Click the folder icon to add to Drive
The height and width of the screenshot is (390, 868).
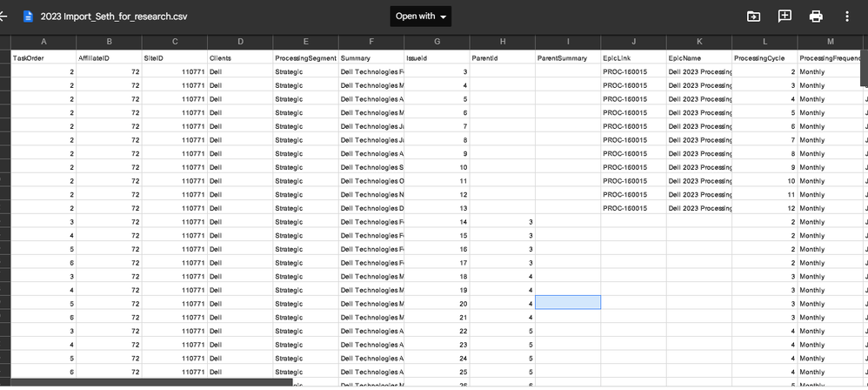click(753, 17)
